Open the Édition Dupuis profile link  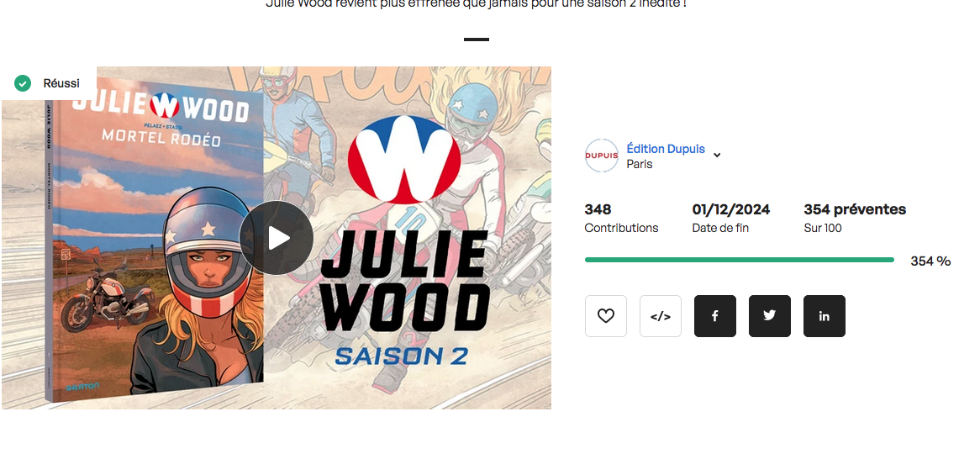point(666,149)
